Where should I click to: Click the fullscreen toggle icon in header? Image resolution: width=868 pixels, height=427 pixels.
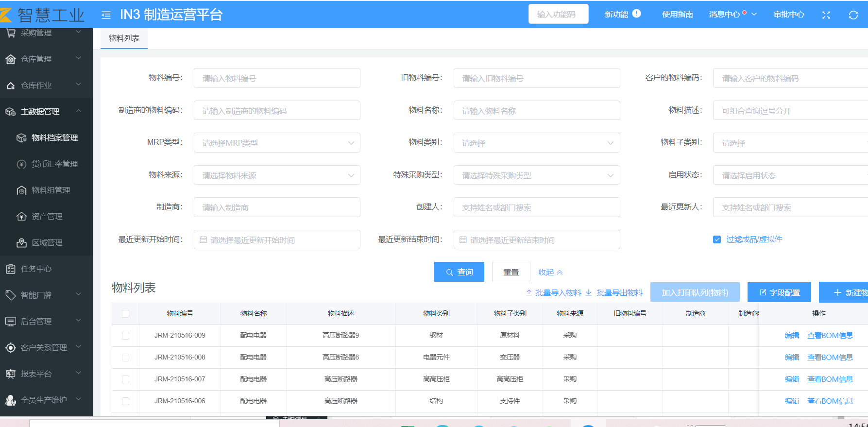826,15
